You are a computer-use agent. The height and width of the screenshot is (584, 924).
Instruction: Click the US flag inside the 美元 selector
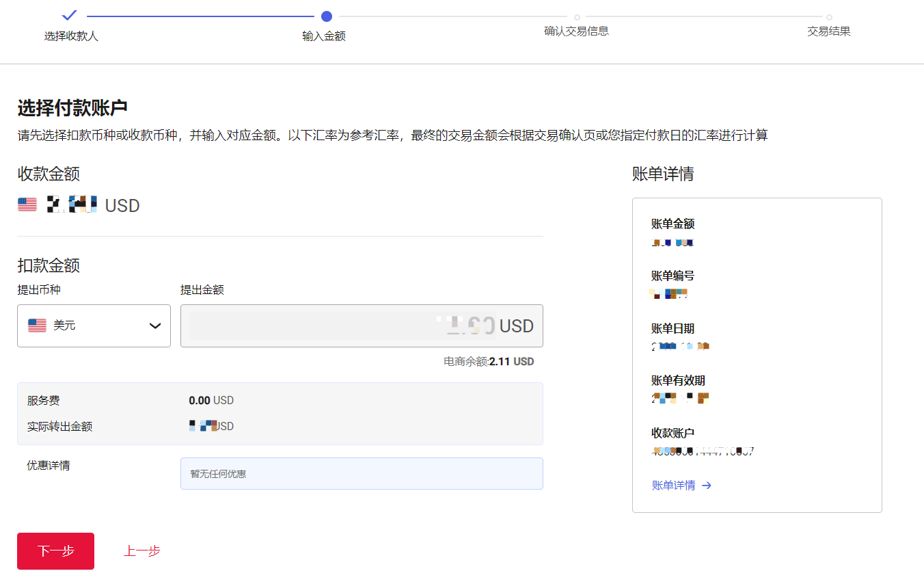tap(37, 325)
